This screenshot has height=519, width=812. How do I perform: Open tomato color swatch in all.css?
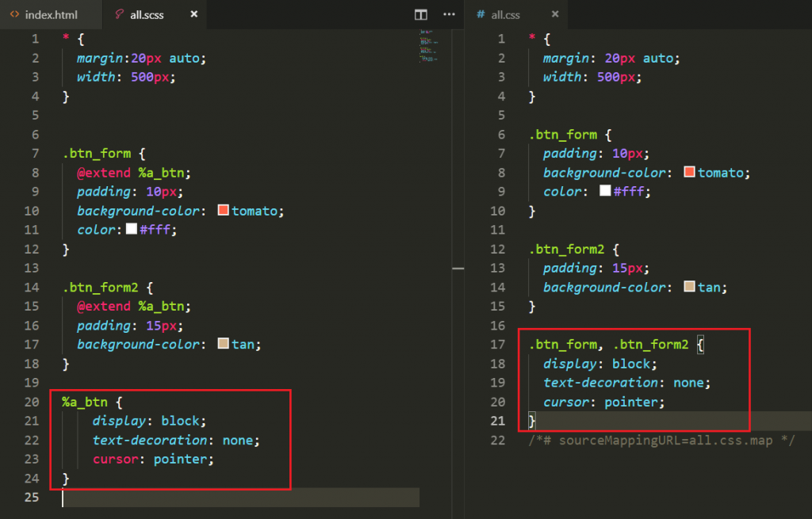[689, 172]
